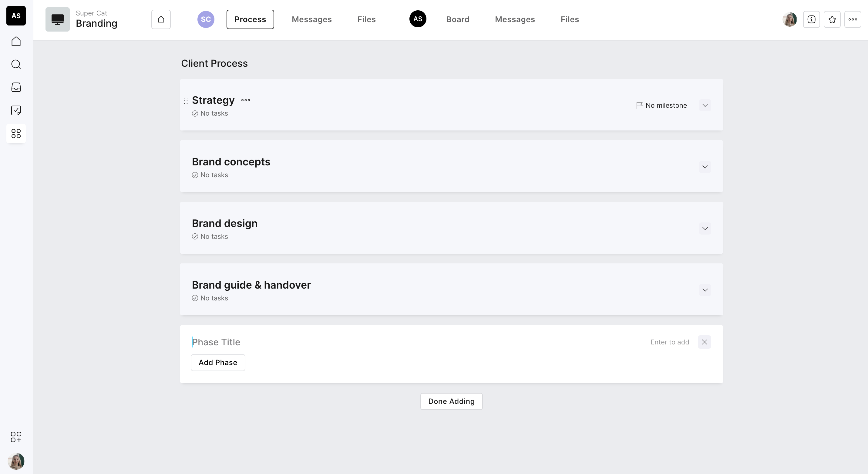This screenshot has width=868, height=474.
Task: Open the Strategy phase options menu
Action: (246, 100)
